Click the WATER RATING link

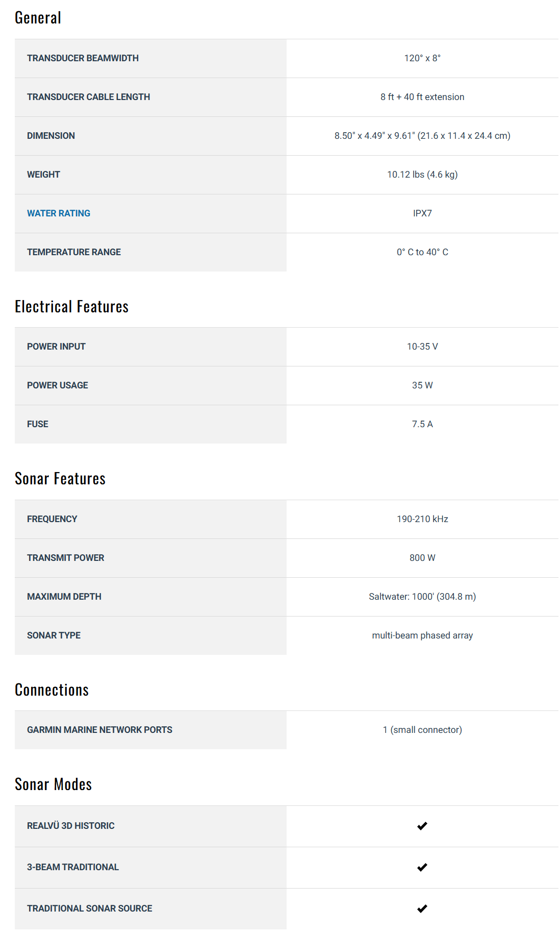pos(59,213)
